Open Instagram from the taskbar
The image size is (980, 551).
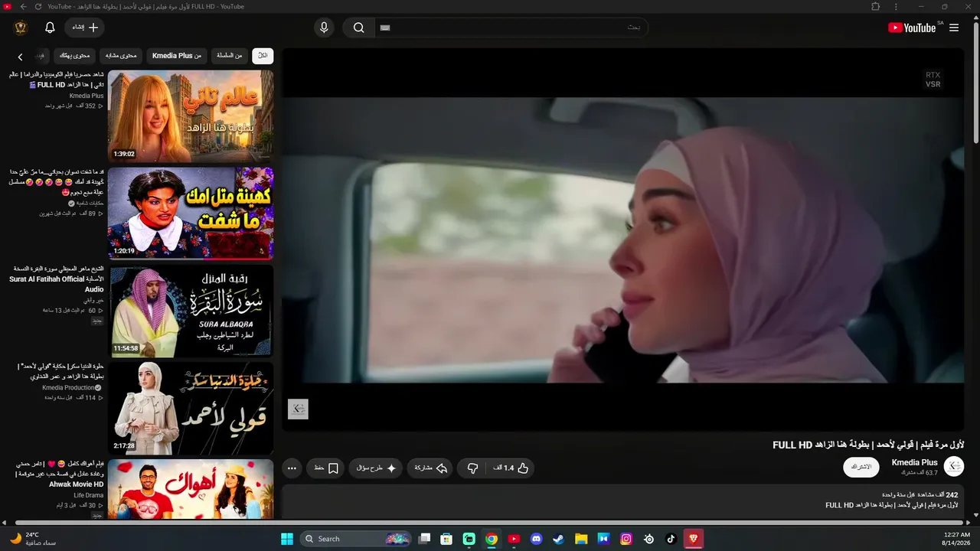tap(626, 539)
